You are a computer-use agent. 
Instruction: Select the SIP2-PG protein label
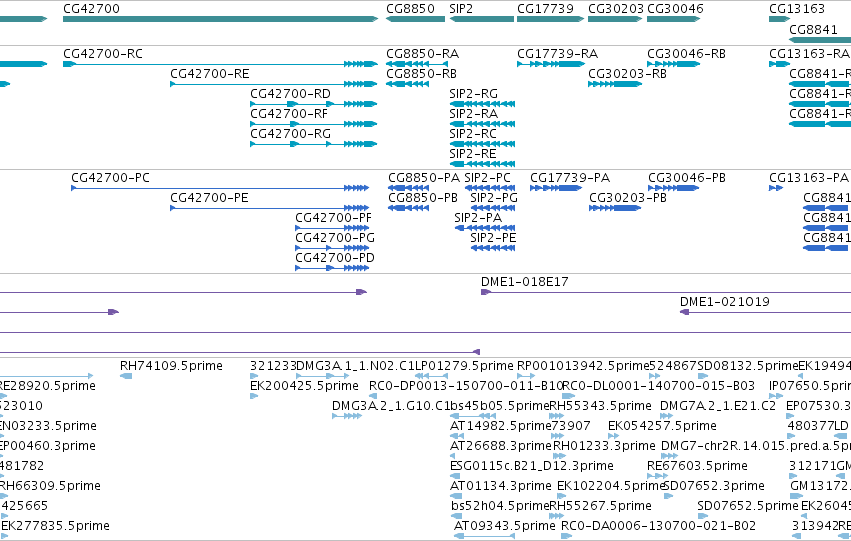pos(494,198)
